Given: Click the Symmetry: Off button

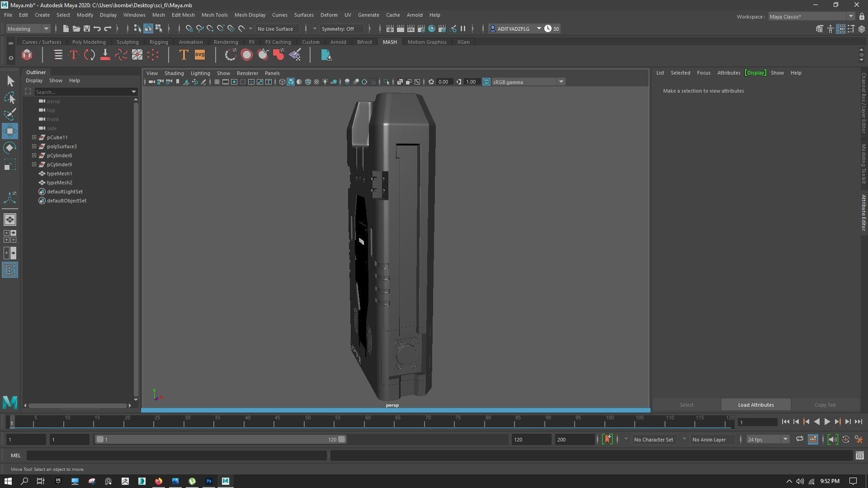Looking at the screenshot, I should [341, 28].
